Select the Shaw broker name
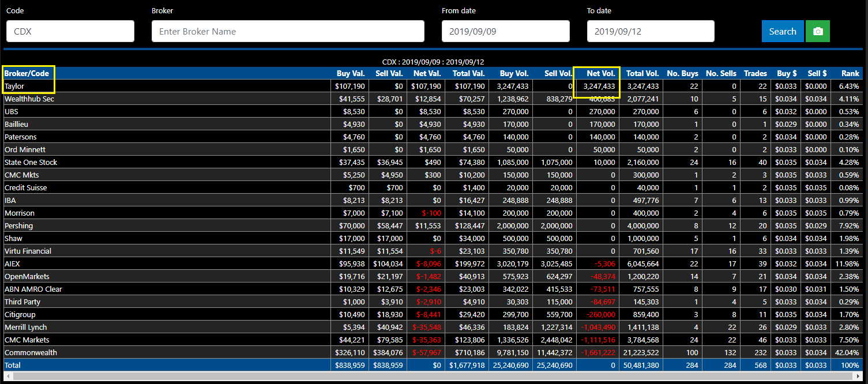Screen dimensions: 868x384 (x=14, y=238)
